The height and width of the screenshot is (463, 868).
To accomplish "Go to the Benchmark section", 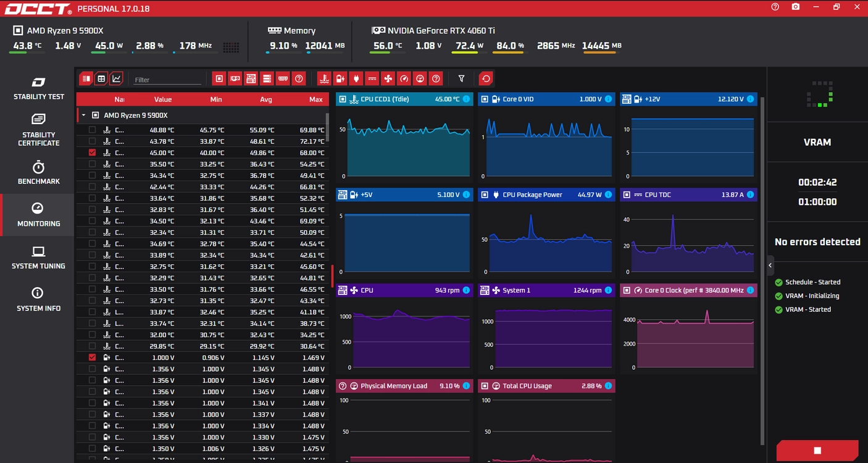I will point(38,173).
